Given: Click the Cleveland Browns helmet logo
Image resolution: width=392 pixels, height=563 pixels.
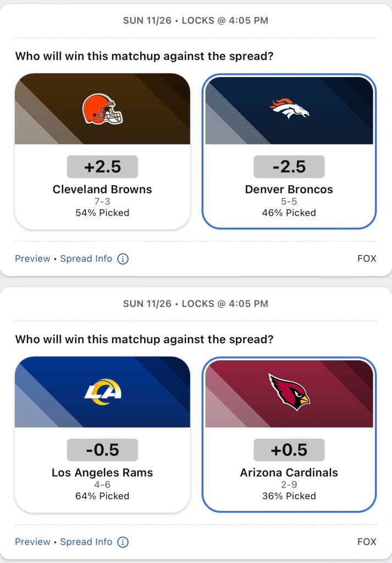Looking at the screenshot, I should coord(102,109).
